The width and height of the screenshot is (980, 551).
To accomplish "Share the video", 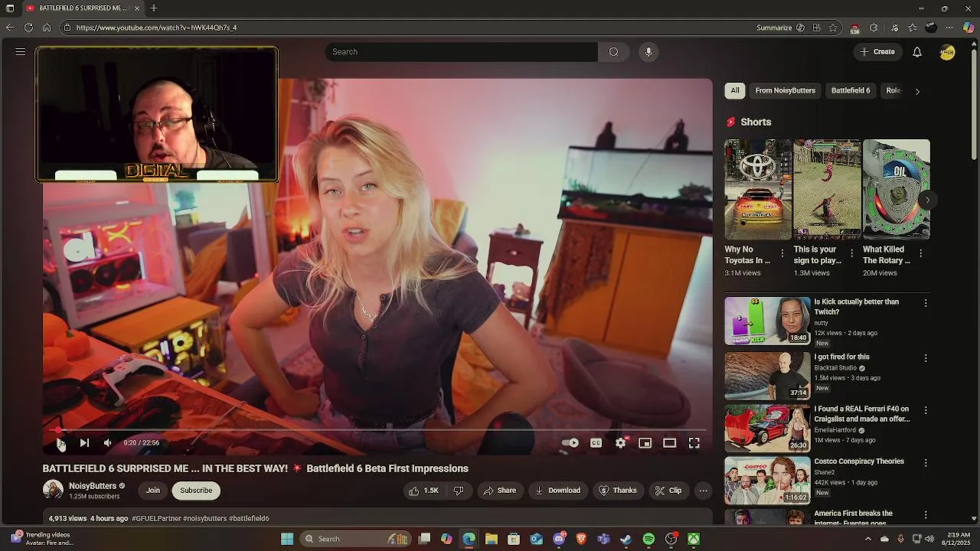I will [x=499, y=491].
